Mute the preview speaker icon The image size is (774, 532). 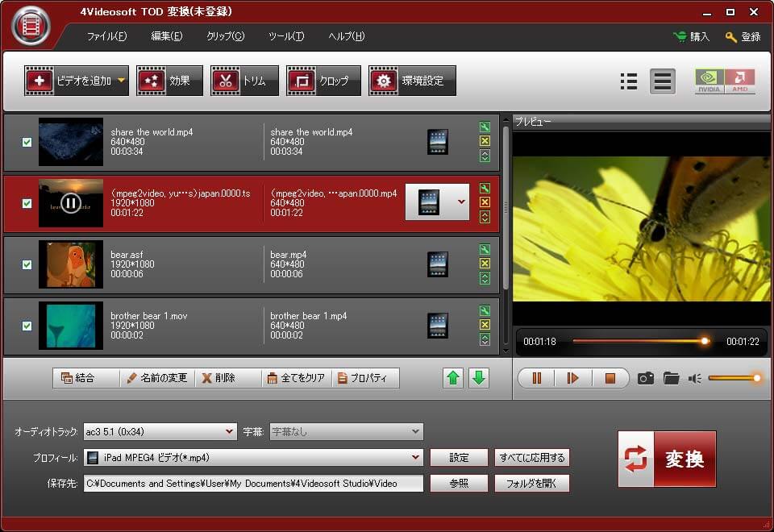tap(694, 379)
